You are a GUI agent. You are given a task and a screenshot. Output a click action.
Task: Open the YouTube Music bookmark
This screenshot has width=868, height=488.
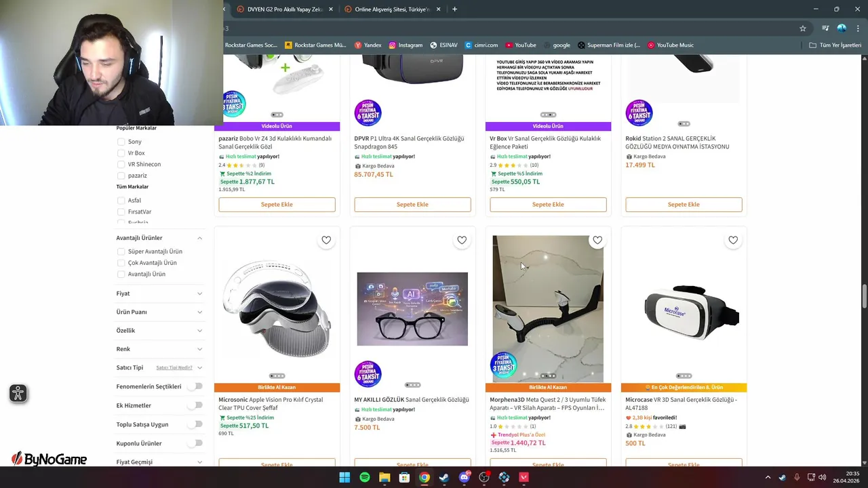point(670,45)
